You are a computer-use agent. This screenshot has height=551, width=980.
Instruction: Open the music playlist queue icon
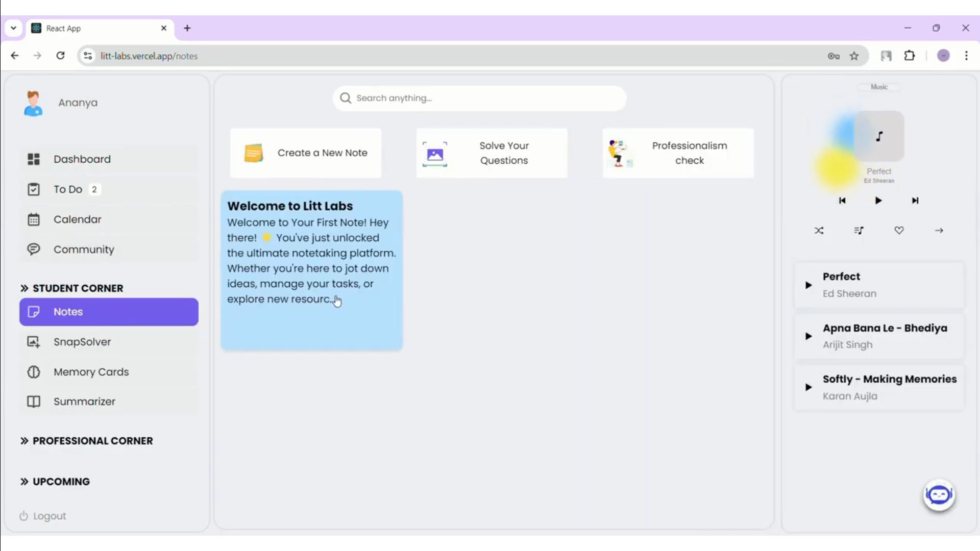click(859, 231)
